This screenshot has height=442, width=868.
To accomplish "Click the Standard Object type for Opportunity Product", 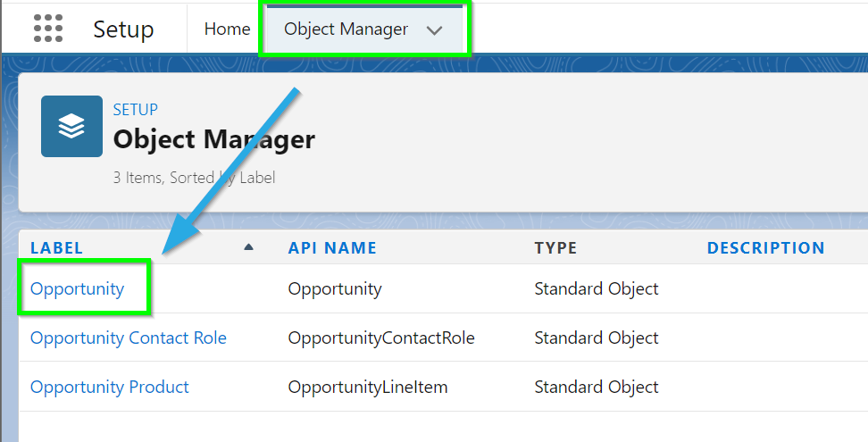I will (597, 387).
